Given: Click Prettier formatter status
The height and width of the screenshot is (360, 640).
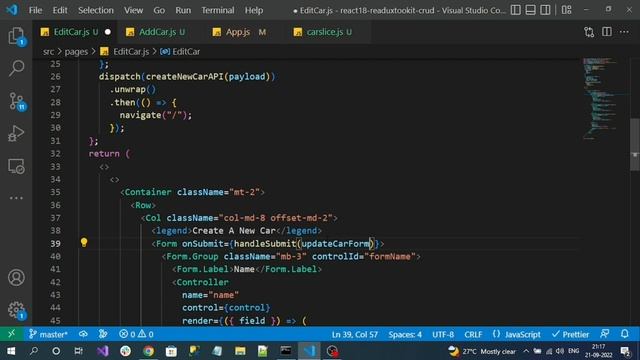Looking at the screenshot, I should (570, 334).
